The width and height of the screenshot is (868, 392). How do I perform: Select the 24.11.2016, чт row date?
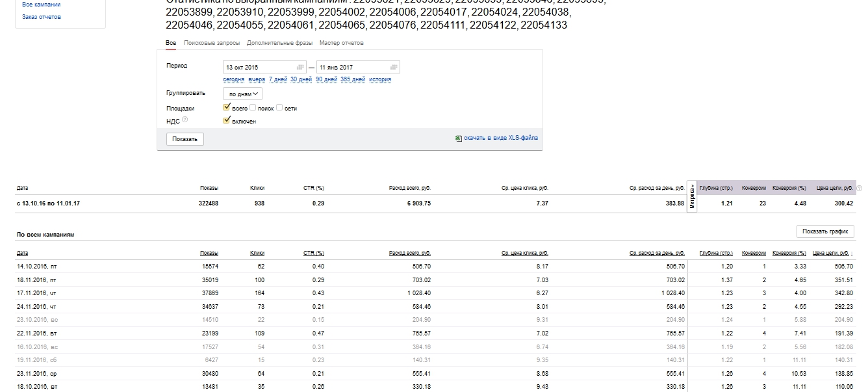coord(38,306)
